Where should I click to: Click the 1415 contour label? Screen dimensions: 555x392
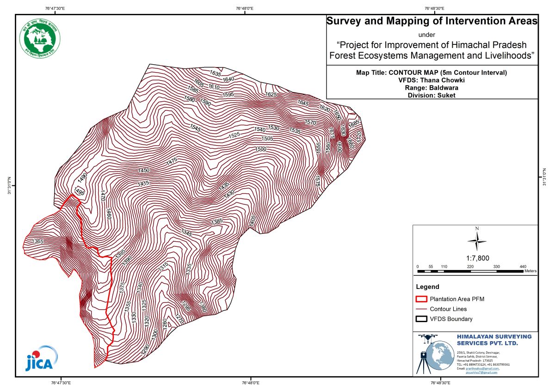[x=143, y=184]
